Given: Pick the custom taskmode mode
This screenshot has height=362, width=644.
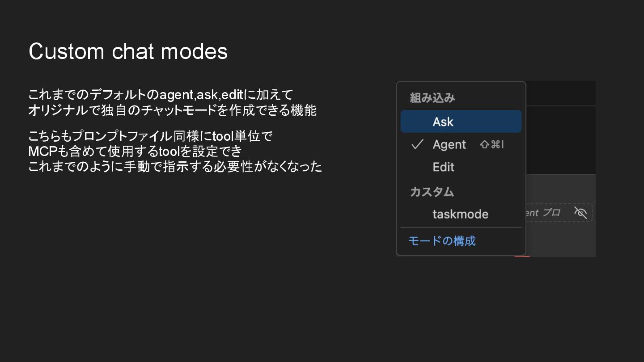Looking at the screenshot, I should 461,214.
